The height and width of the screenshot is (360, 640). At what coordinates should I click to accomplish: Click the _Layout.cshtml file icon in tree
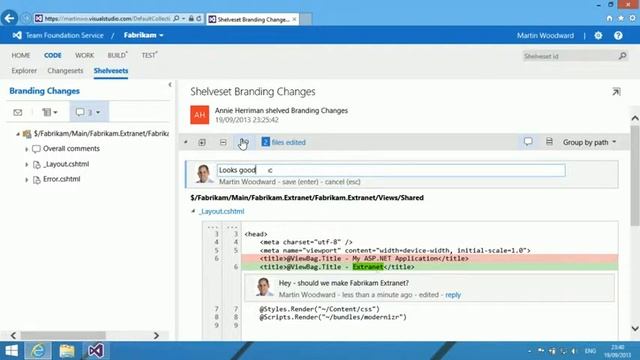(36, 164)
